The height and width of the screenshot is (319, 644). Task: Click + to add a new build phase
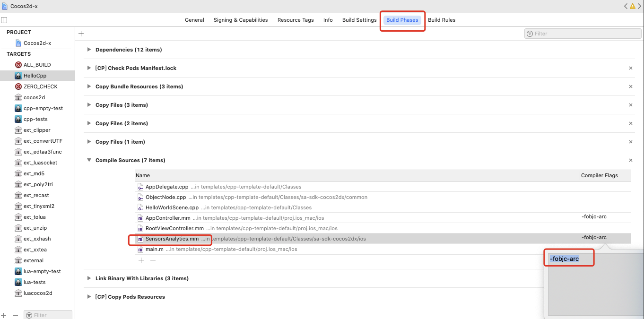coord(81,34)
